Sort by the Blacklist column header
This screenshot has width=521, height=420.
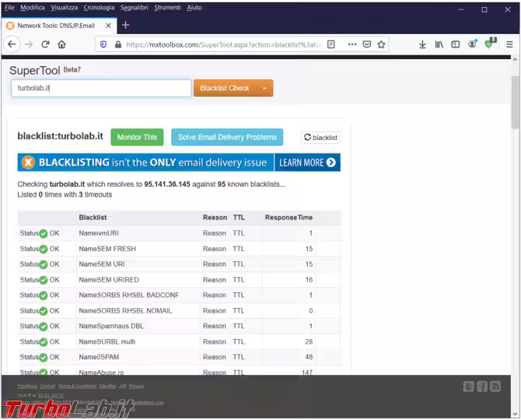pyautogui.click(x=93, y=218)
